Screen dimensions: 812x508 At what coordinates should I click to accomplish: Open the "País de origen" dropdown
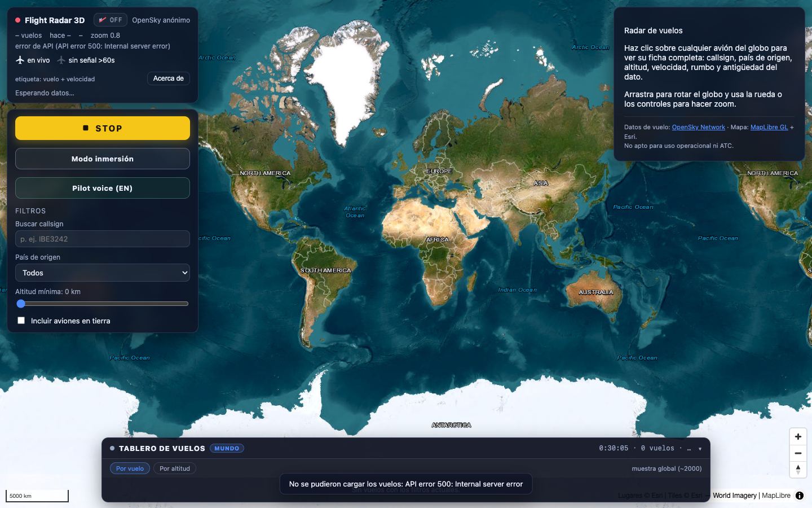coord(103,273)
